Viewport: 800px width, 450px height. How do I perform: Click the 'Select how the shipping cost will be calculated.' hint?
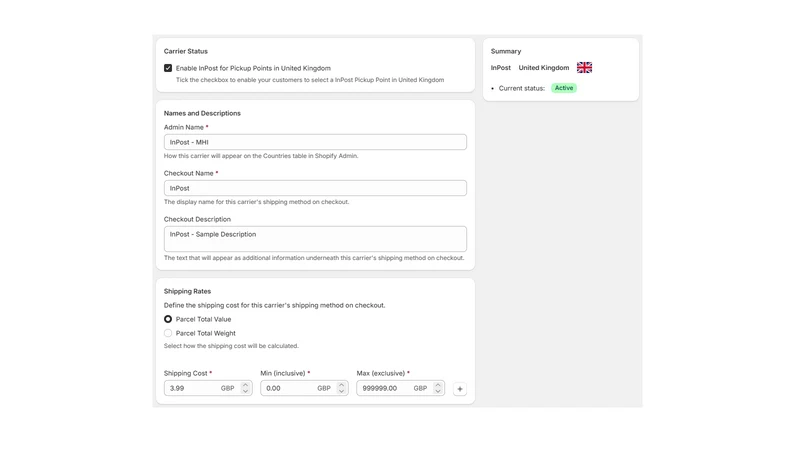231,346
